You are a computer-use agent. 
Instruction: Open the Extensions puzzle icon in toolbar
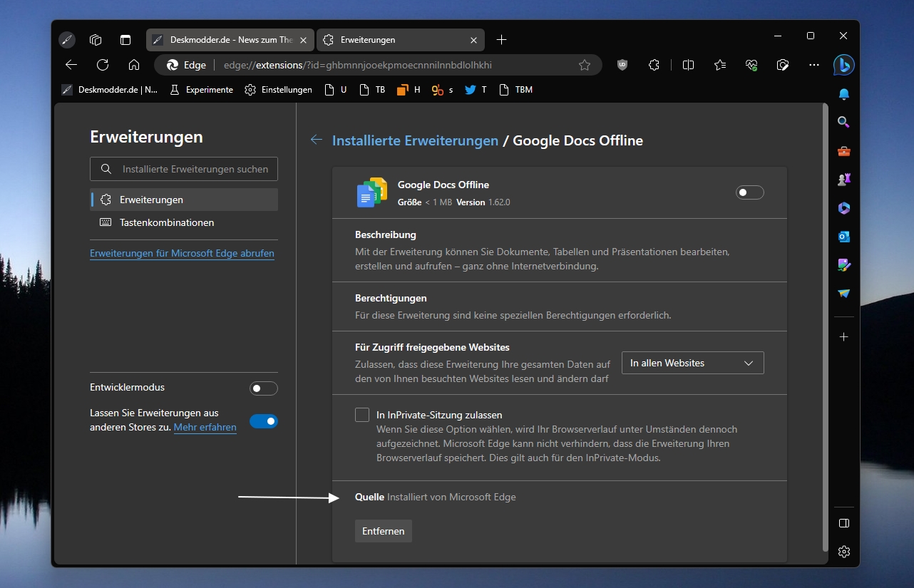tap(654, 65)
